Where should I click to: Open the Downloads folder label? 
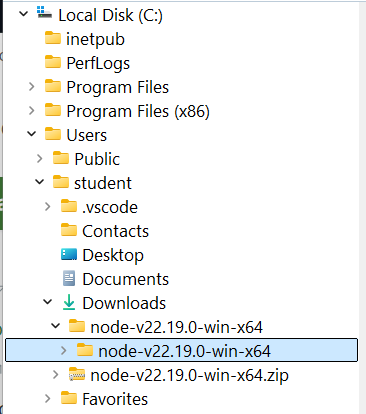pos(124,303)
